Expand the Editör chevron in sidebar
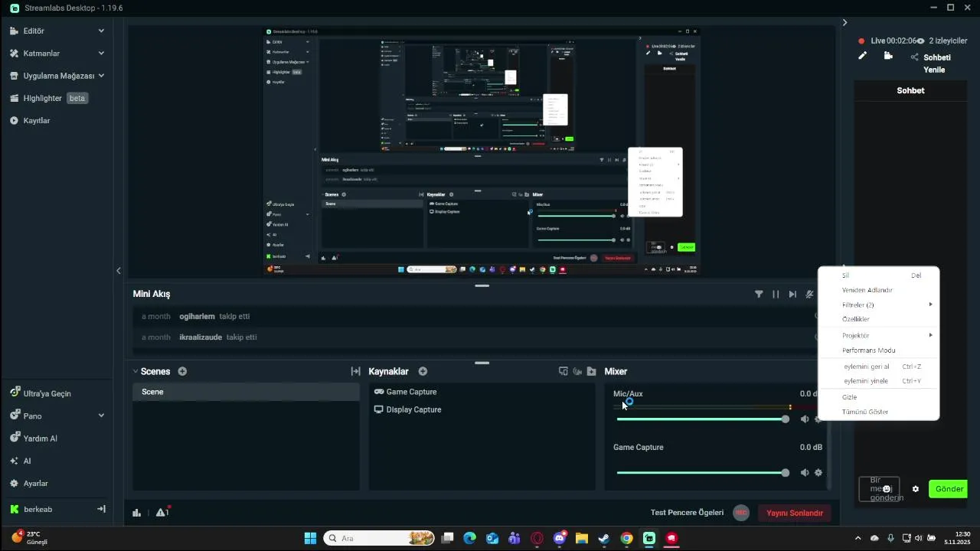The width and height of the screenshot is (980, 551). tap(101, 31)
